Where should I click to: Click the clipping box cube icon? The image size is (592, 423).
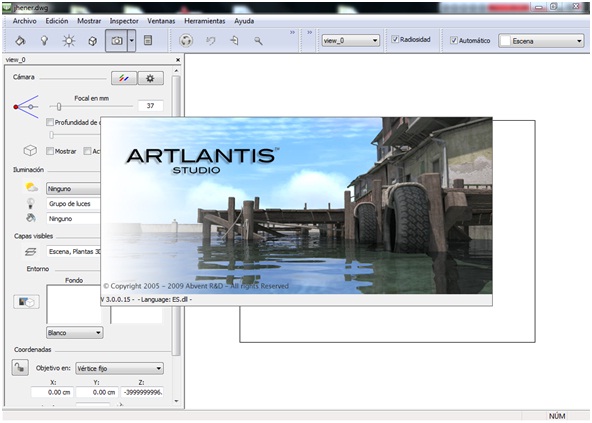(30, 151)
